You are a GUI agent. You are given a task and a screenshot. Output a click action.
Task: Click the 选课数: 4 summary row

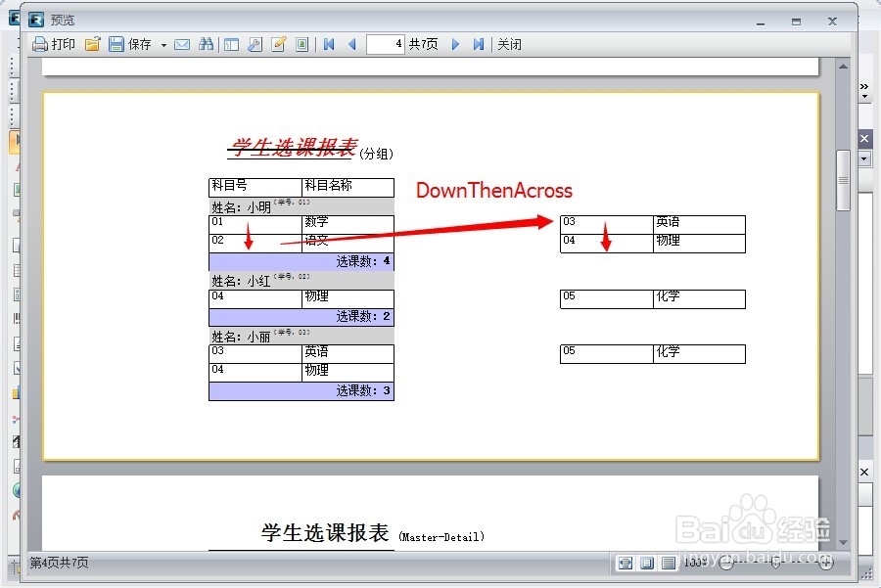click(301, 261)
